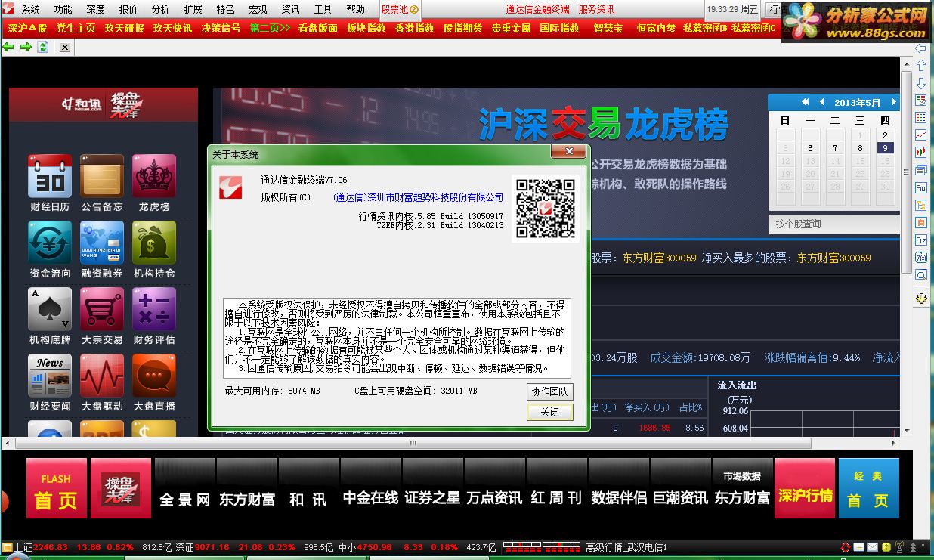Screen dimensions: 934x560
Task: Click the 深沪行情 red button
Action: pos(805,488)
